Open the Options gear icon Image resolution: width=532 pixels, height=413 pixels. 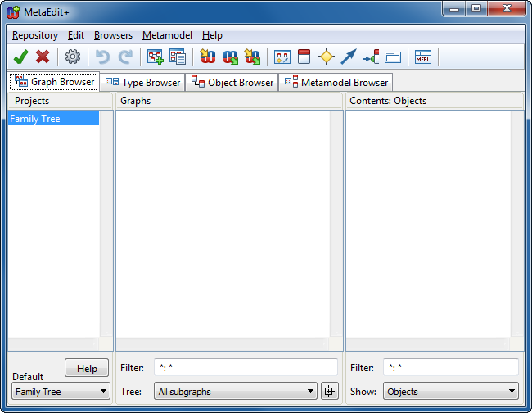pos(73,57)
